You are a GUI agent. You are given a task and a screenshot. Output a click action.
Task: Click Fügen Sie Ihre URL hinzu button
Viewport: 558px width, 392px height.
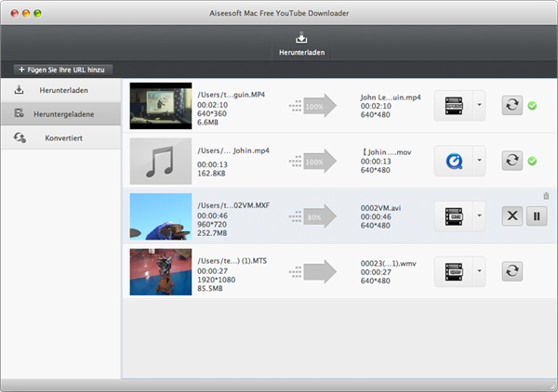pos(63,70)
